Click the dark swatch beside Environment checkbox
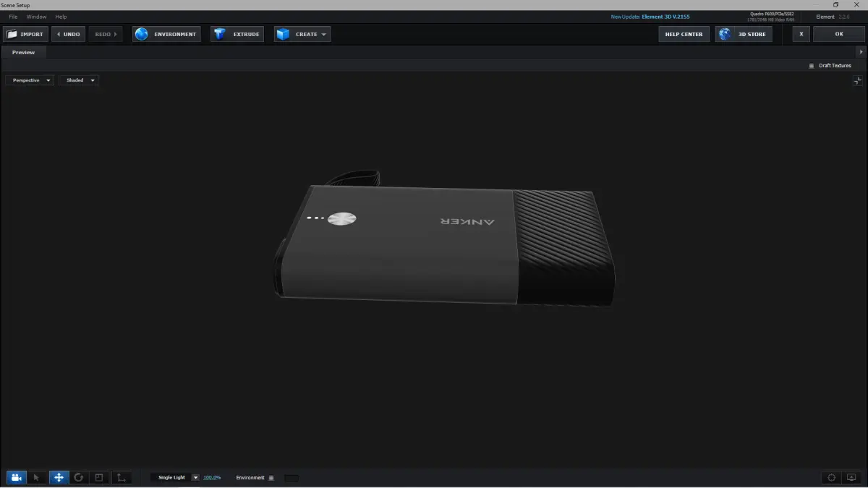The height and width of the screenshot is (488, 868). pyautogui.click(x=291, y=477)
